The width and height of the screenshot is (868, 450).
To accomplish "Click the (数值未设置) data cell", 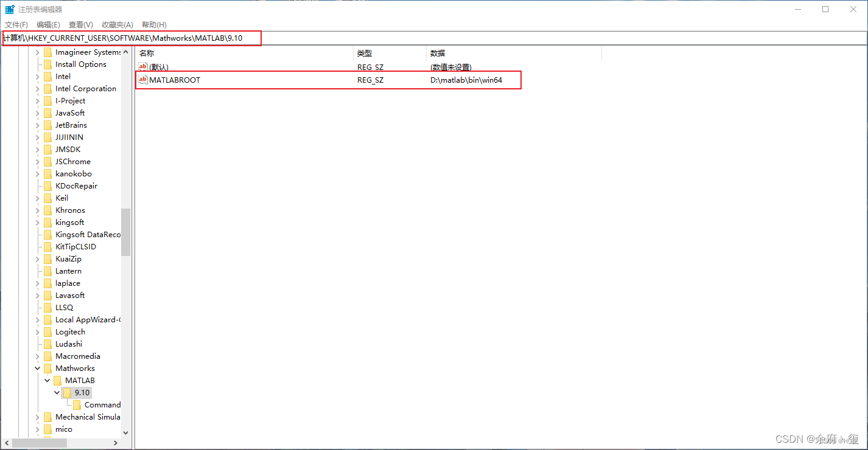I will coord(451,67).
